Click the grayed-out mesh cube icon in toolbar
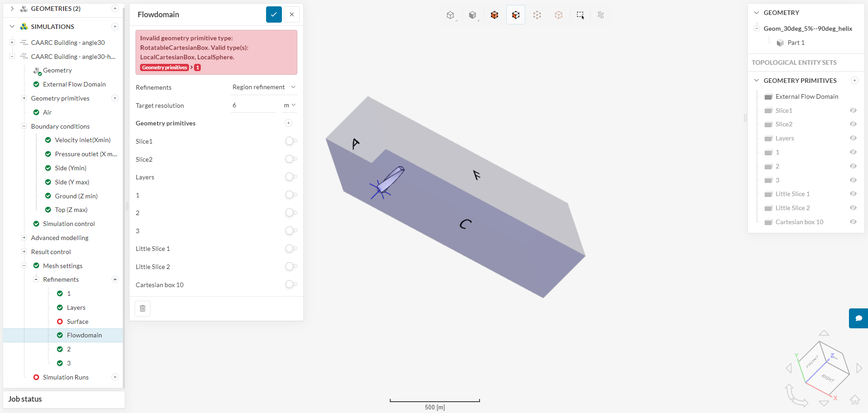The height and width of the screenshot is (413, 868). pos(601,15)
